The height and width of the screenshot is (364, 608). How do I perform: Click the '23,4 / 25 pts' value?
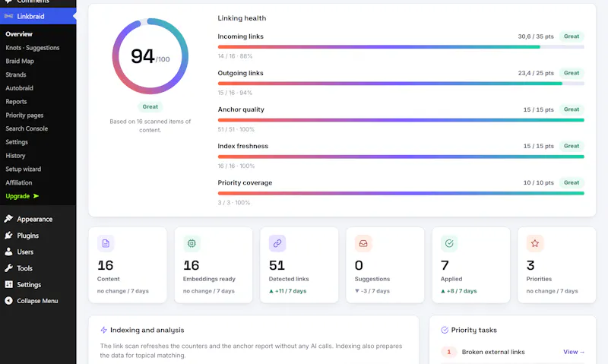[536, 73]
